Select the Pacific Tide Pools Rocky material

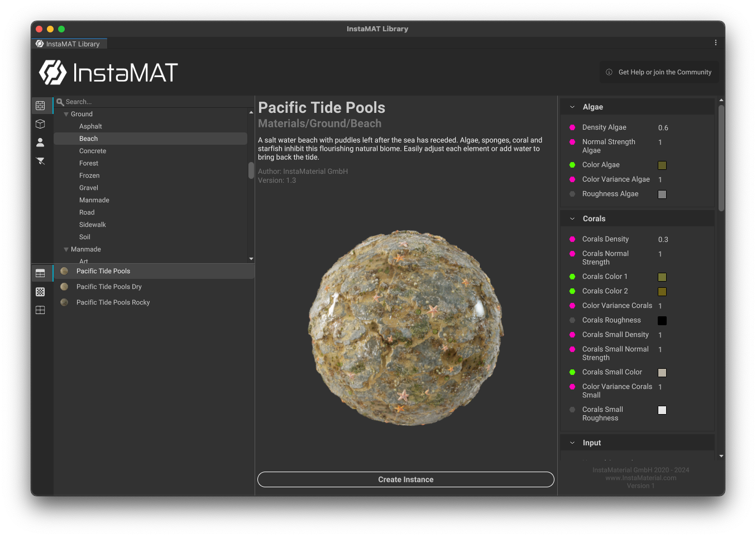pos(154,302)
